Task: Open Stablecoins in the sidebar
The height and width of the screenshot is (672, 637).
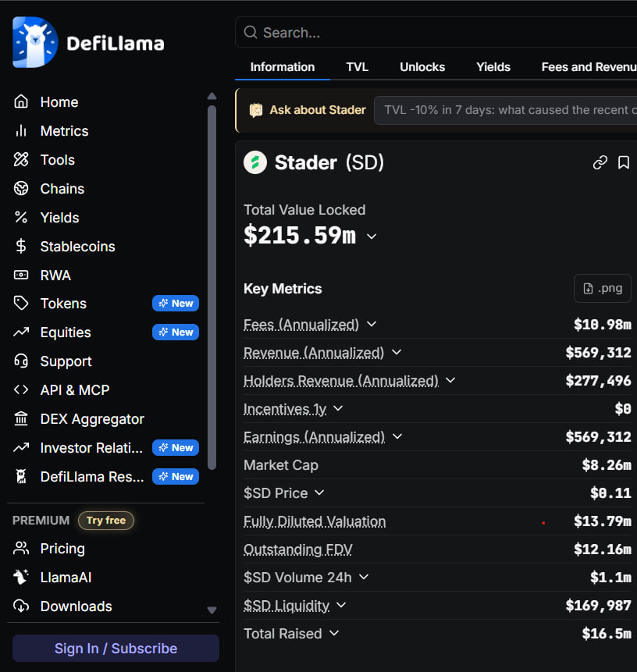Action: pos(77,247)
